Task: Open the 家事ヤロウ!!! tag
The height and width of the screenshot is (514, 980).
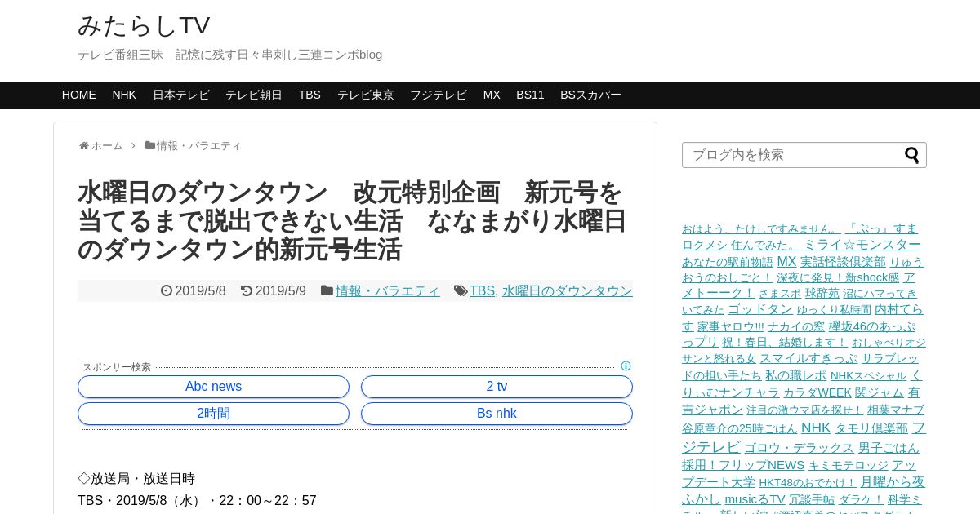Action: click(x=731, y=326)
